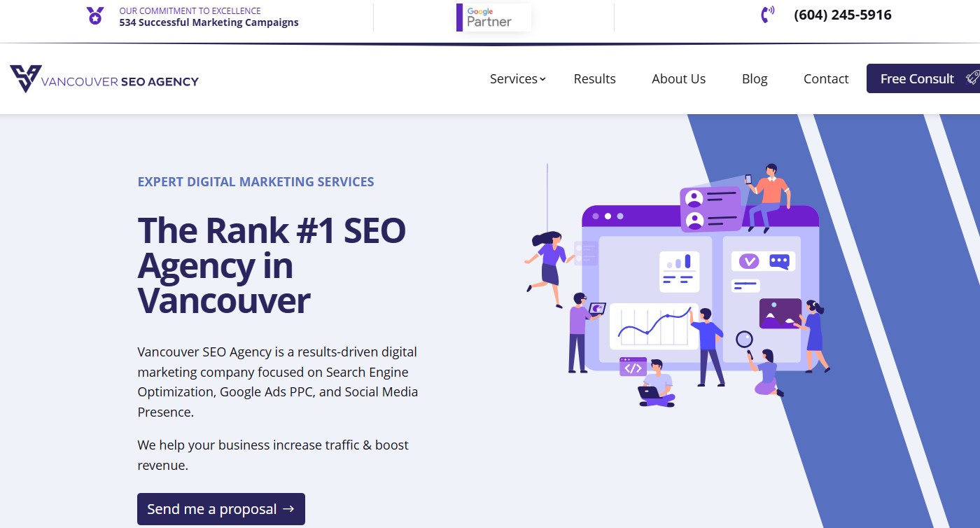The height and width of the screenshot is (528, 980).
Task: Click the chevron next to Services
Action: (542, 79)
